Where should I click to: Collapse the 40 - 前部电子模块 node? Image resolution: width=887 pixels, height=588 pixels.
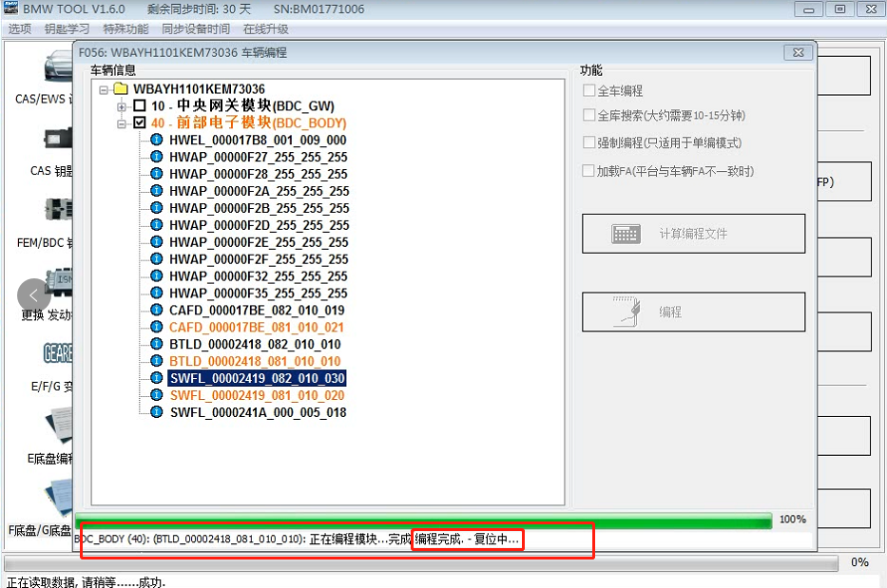pyautogui.click(x=122, y=123)
